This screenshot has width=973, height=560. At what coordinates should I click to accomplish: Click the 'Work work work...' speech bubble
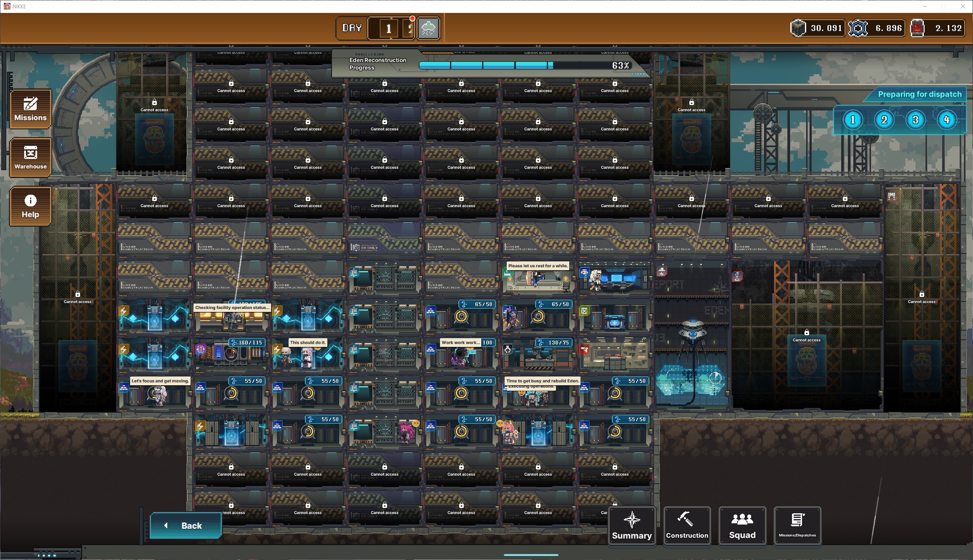click(460, 342)
